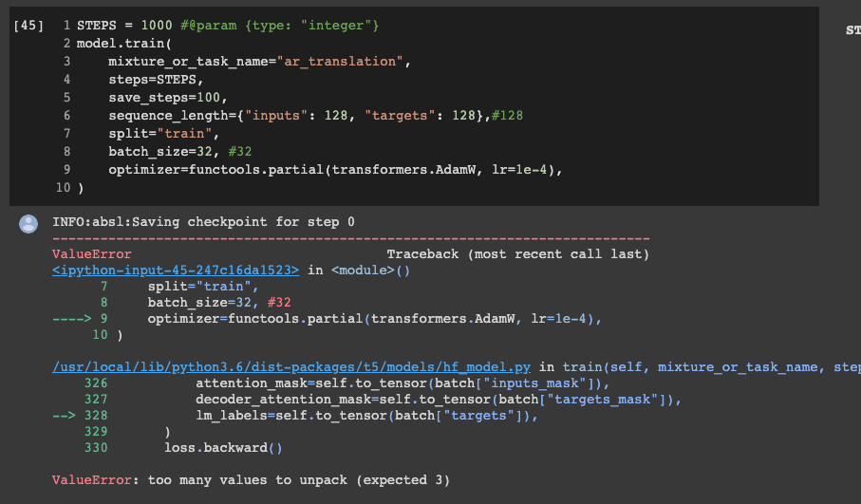Click traceback line 327 decoder_attention_mask
This screenshot has height=504, width=861.
click(x=439, y=400)
